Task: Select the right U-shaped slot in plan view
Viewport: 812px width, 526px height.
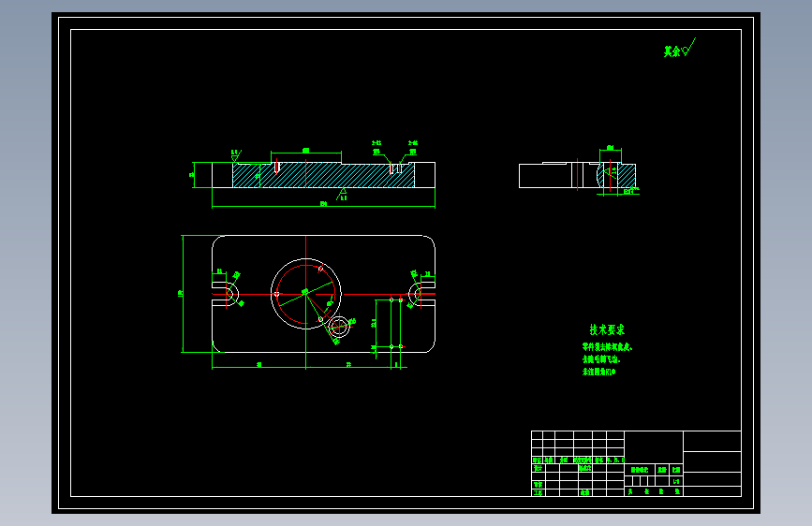Action: (422, 294)
